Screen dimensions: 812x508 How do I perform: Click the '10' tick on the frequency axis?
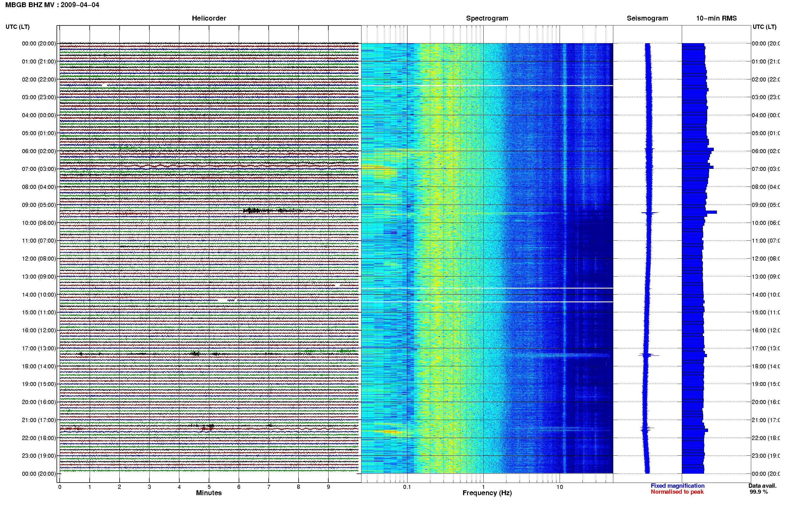(560, 487)
